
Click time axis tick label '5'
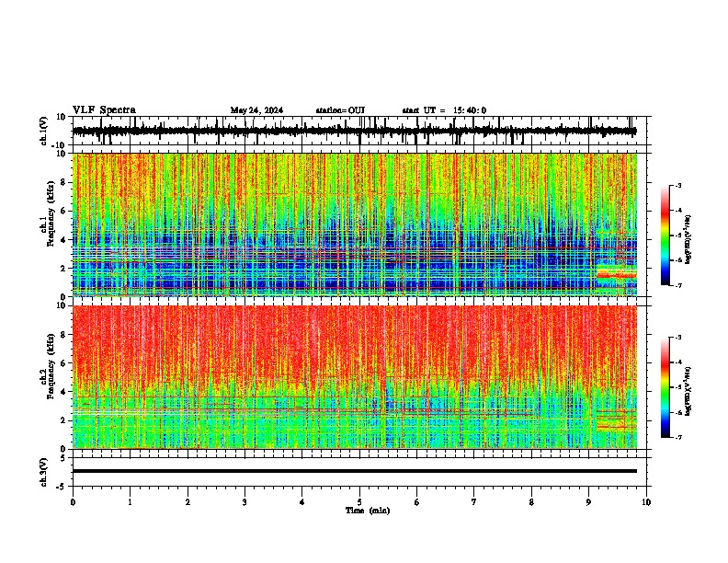[x=359, y=502]
